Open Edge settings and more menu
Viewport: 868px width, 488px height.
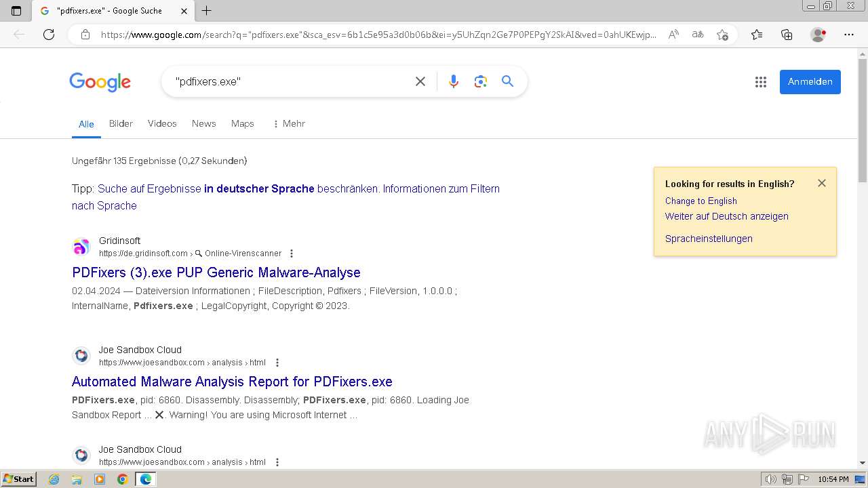pos(849,35)
